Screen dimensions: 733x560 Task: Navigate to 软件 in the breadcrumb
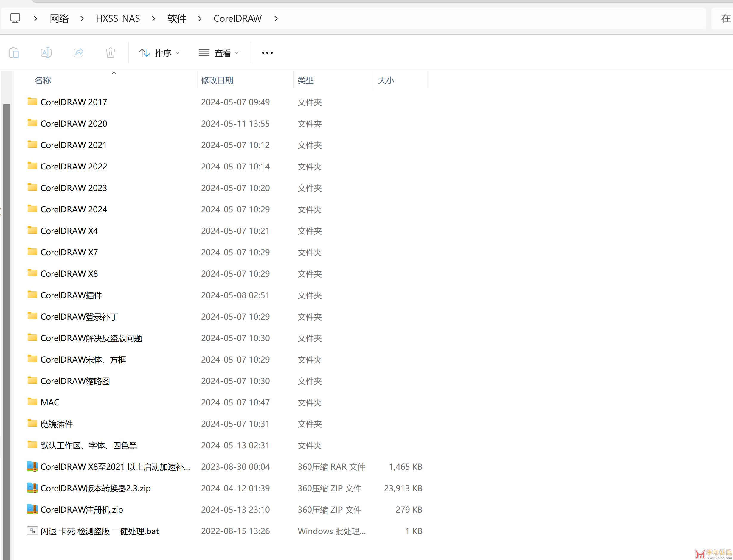(177, 18)
